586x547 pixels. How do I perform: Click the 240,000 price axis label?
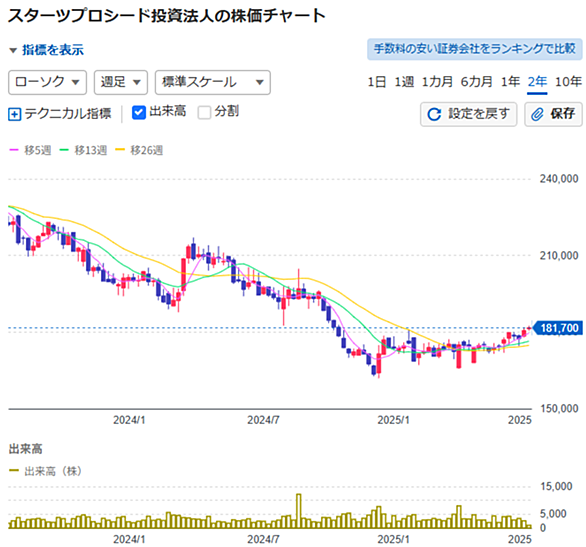(x=559, y=179)
